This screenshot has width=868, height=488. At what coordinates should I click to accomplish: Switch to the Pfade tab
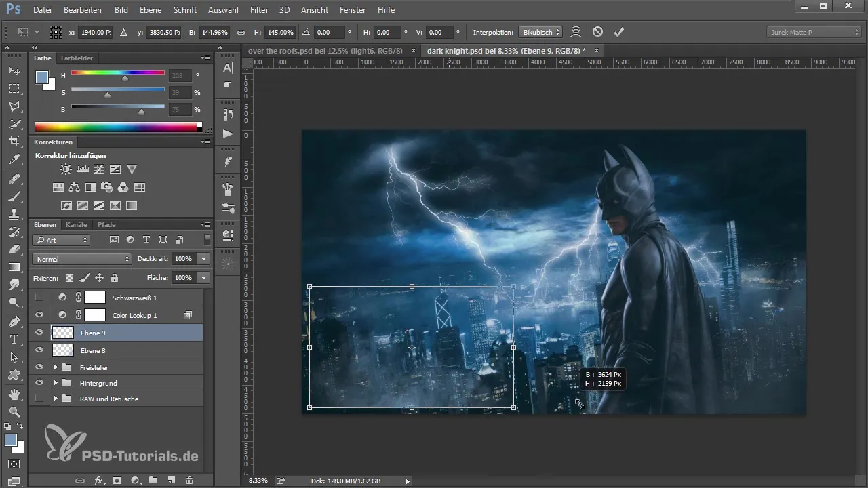coord(106,224)
